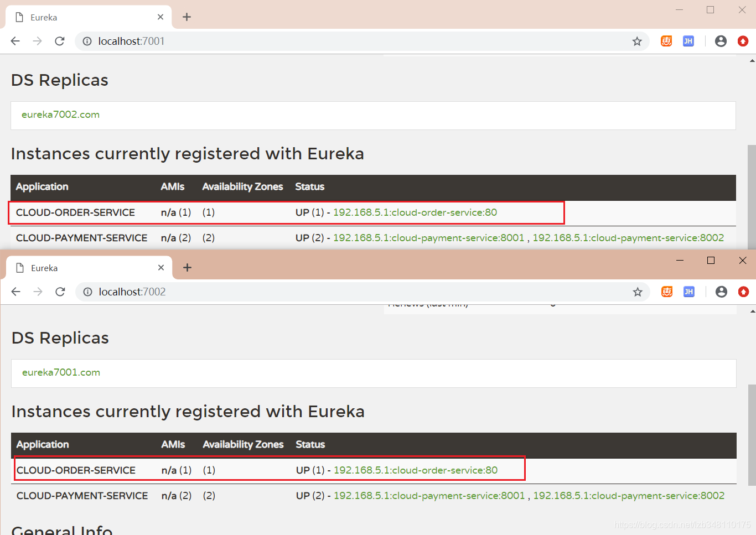The width and height of the screenshot is (756, 535).
Task: Open cloud-payment-service:8002 link on localhost:7001 page
Action: 628,238
